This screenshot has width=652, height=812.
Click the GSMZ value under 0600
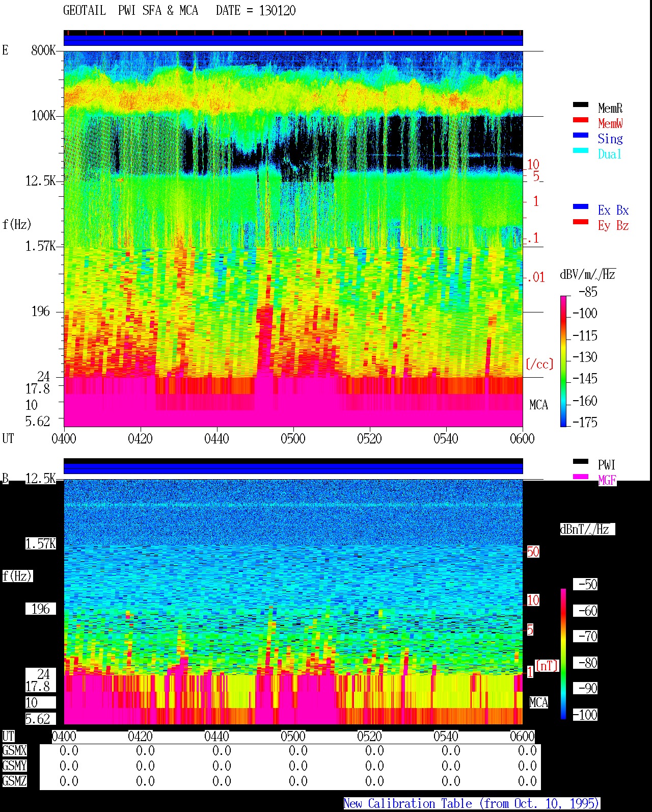click(527, 781)
